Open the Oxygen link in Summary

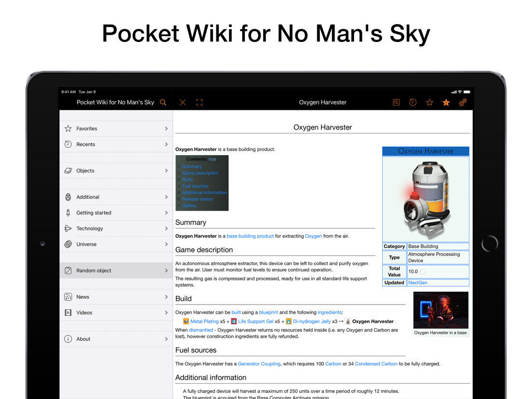click(x=314, y=236)
